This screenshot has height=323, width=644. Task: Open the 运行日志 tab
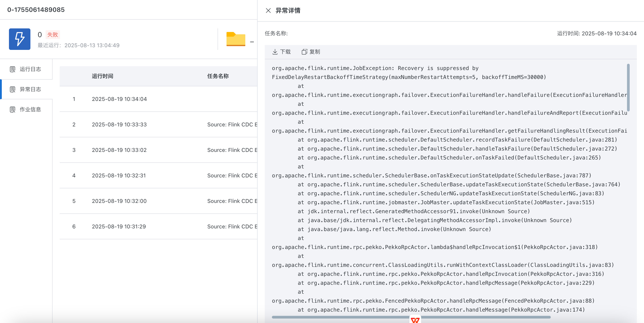30,69
